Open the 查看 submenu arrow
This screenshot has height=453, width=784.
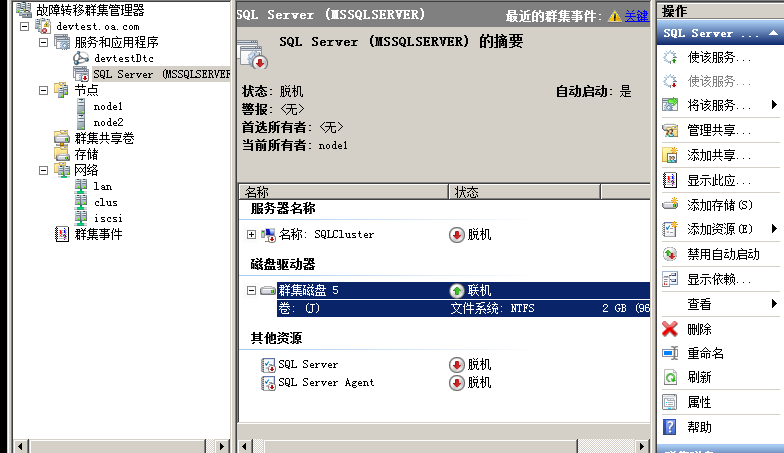774,304
